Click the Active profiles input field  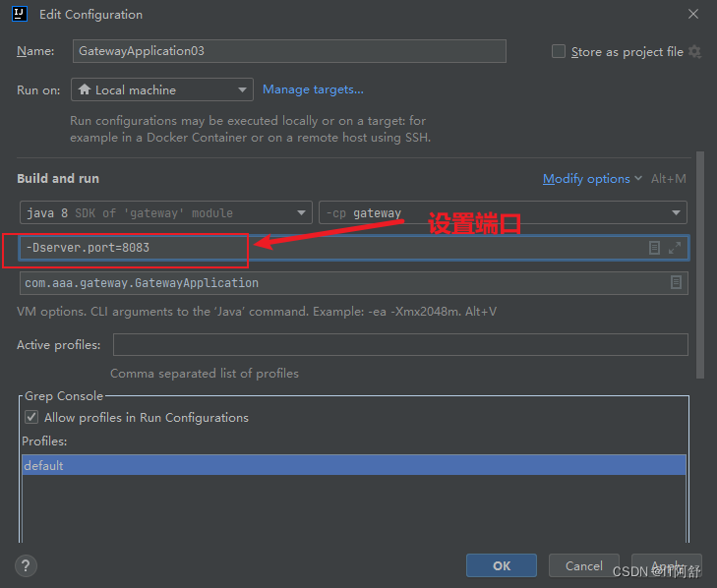[400, 345]
